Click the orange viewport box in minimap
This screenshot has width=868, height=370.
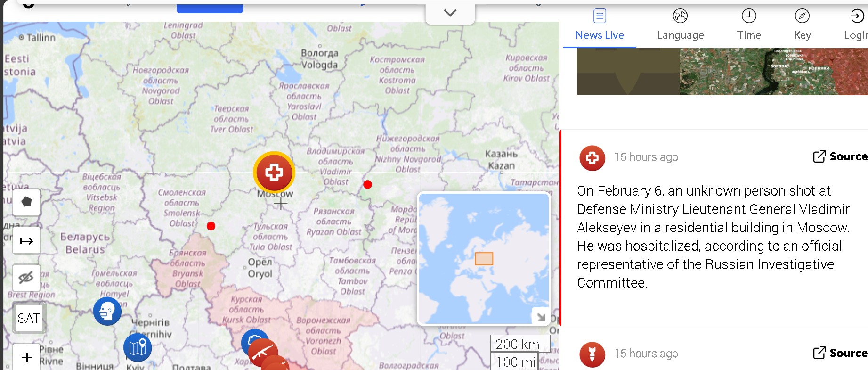click(484, 259)
